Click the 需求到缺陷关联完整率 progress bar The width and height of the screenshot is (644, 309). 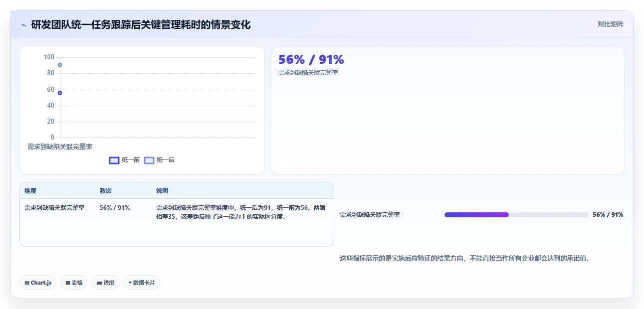point(516,215)
